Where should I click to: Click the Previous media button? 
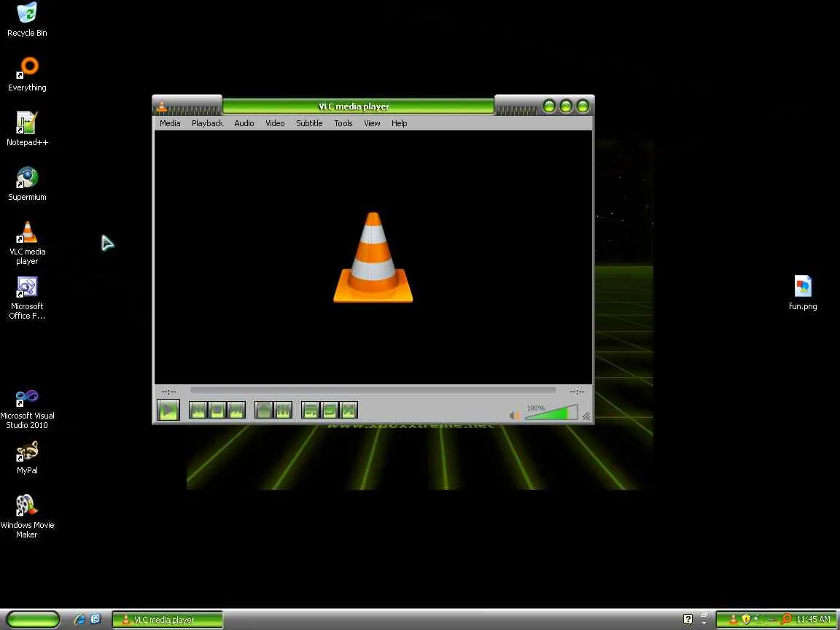(198, 411)
